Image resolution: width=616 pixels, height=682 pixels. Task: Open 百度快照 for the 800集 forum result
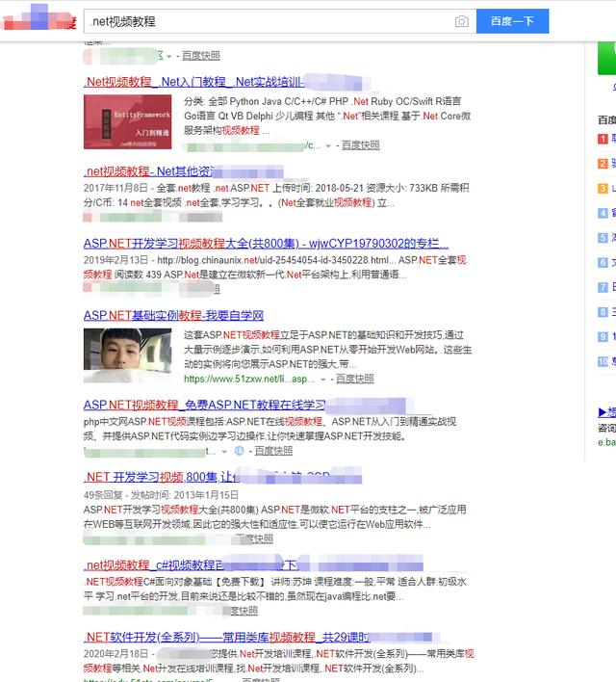point(258,539)
